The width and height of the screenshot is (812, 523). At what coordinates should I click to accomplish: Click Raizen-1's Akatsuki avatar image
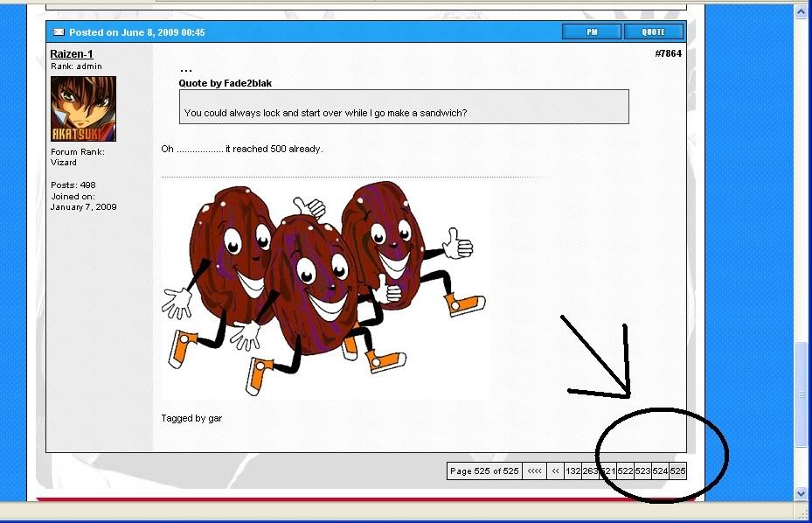[x=83, y=108]
